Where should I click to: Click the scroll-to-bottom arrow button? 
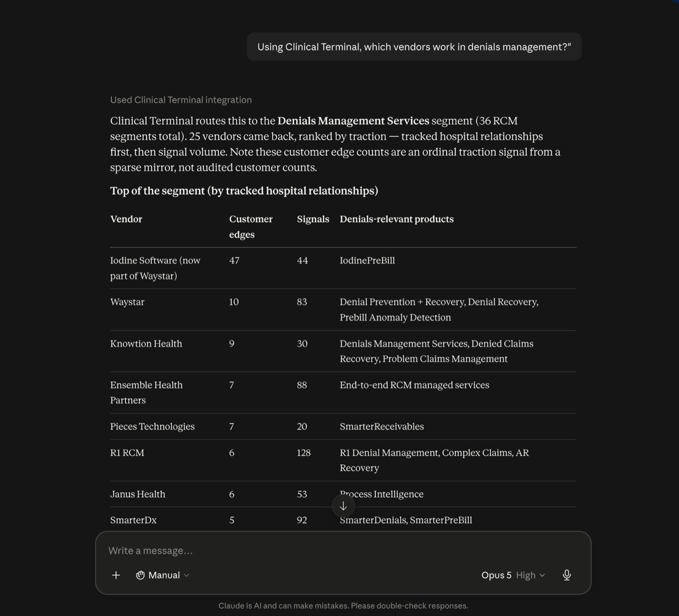(343, 506)
